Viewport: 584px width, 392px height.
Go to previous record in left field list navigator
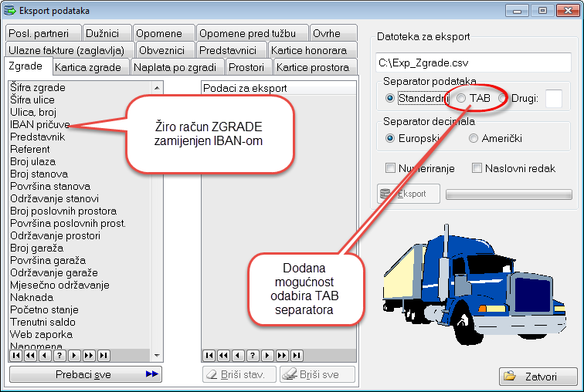click(45, 356)
